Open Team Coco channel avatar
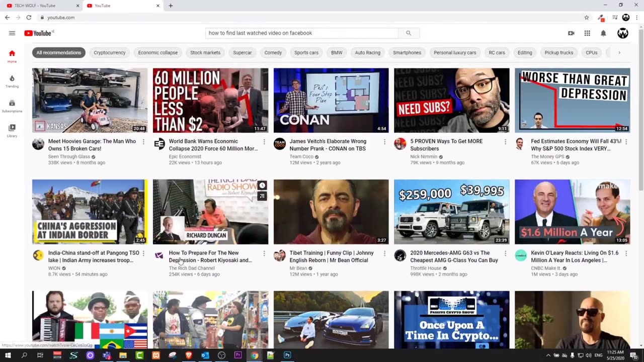 280,144
